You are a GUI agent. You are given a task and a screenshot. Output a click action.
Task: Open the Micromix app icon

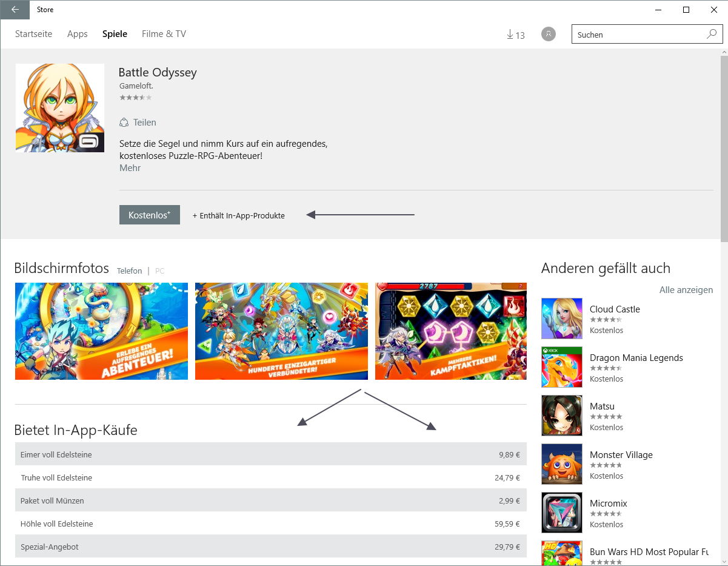coord(561,513)
